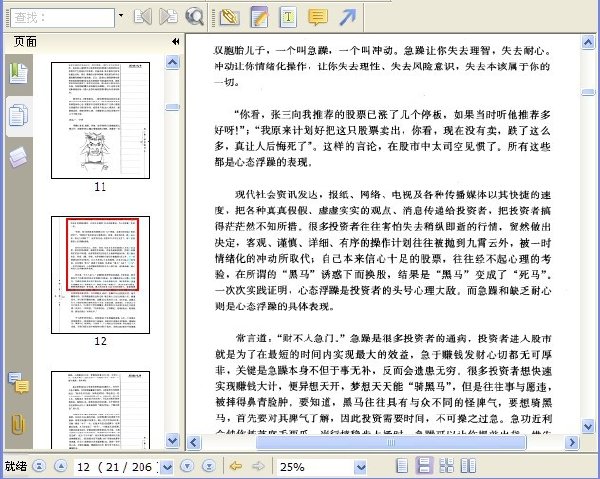Image resolution: width=600 pixels, height=479 pixels.
Task: Click thumbnail panel scroll up arrow
Action: click(173, 62)
